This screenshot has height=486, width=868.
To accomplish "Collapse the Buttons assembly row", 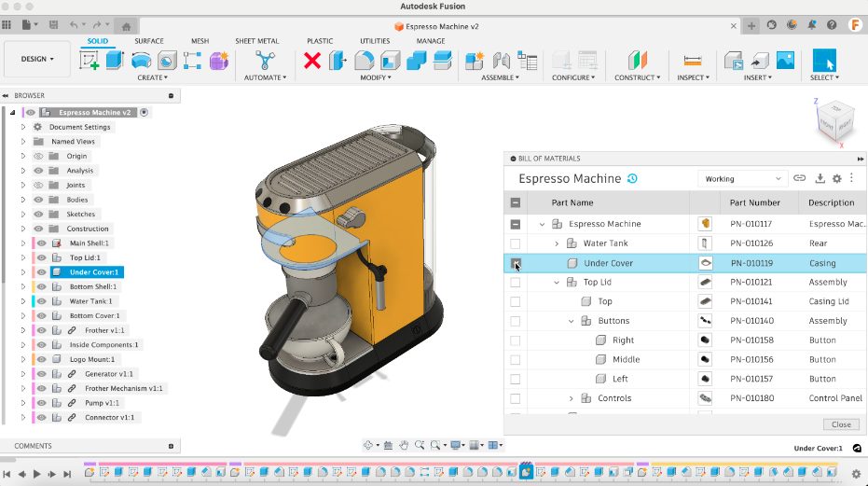I will pos(572,321).
